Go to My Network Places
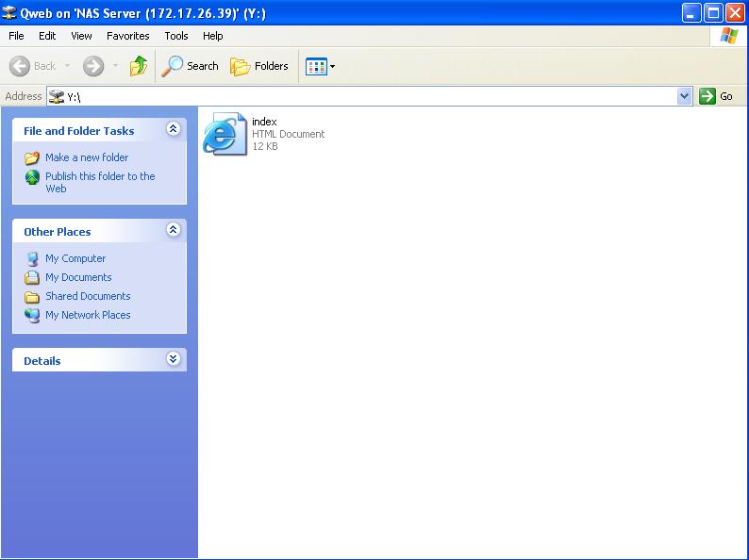The image size is (749, 560). [88, 315]
